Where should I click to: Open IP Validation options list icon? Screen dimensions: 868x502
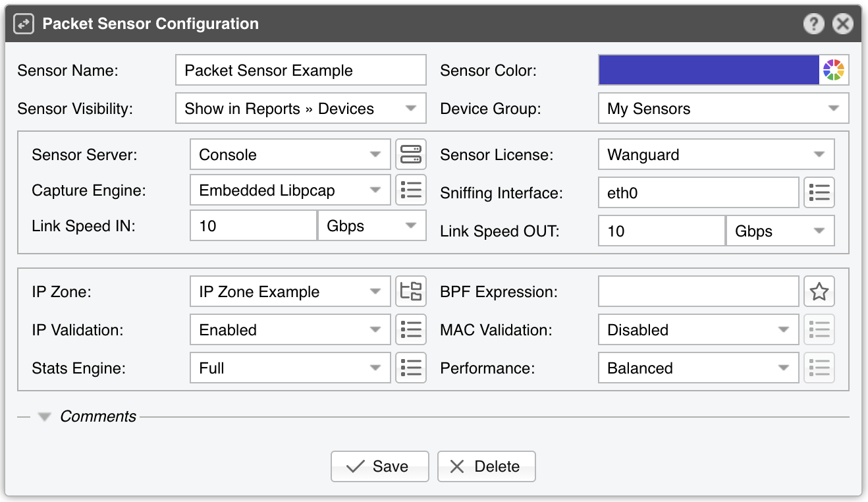pos(411,330)
